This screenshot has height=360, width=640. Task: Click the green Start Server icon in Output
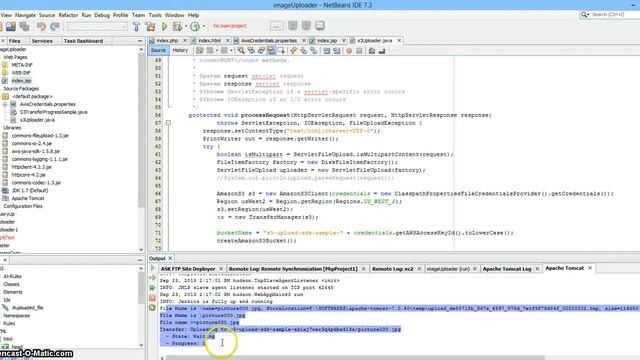152,288
